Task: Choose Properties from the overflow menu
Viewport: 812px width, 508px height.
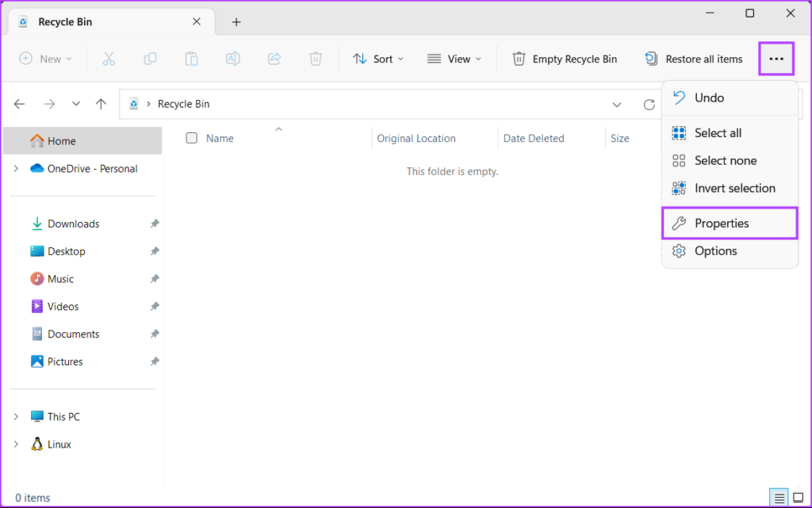Action: pyautogui.click(x=721, y=223)
